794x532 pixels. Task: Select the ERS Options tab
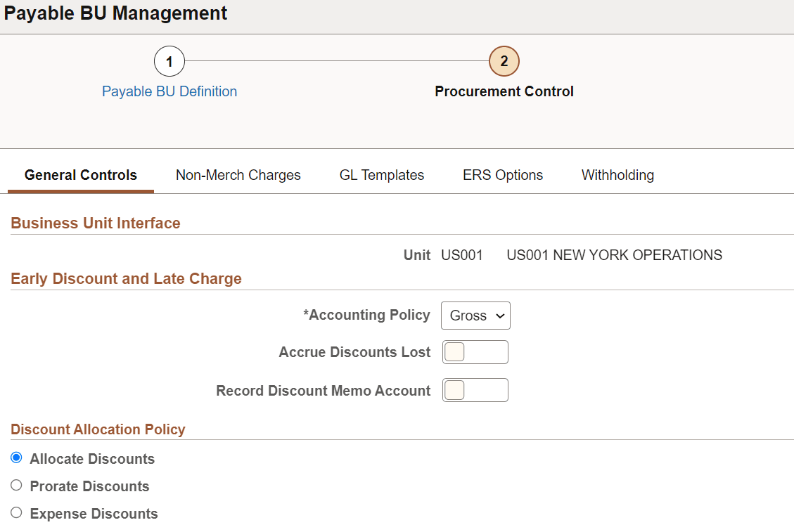(502, 174)
